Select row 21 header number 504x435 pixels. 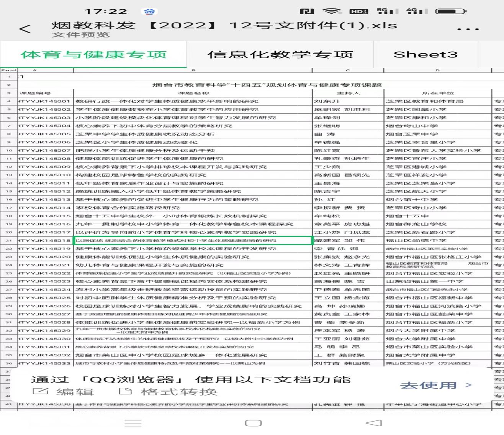click(x=9, y=240)
